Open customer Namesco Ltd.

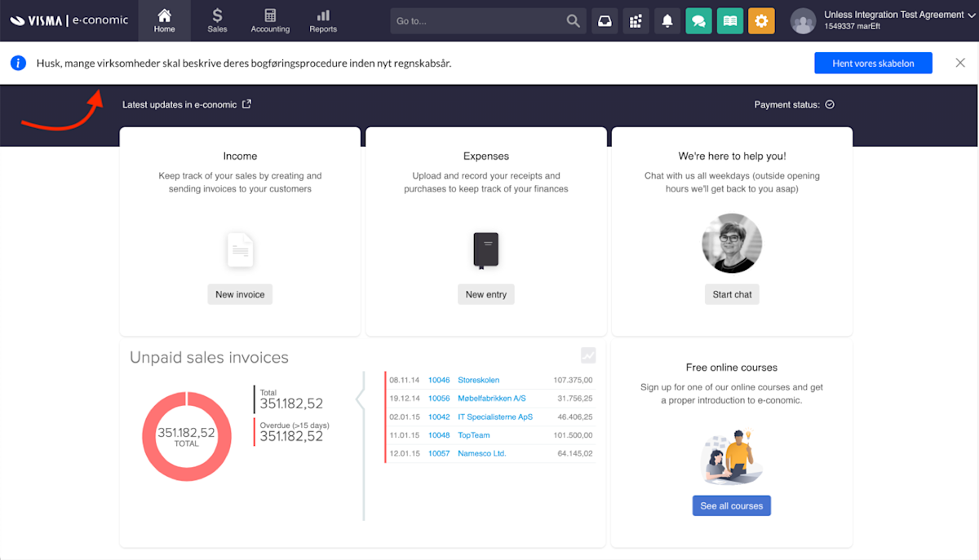482,453
